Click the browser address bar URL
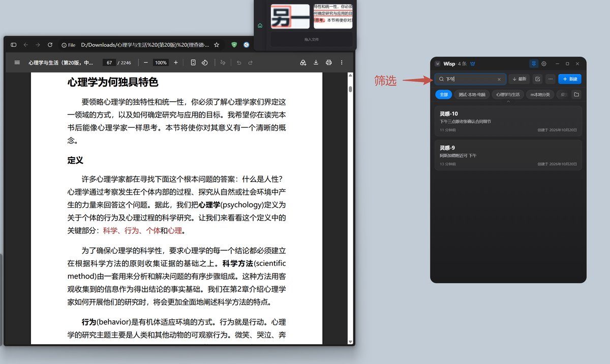 pyautogui.click(x=145, y=45)
